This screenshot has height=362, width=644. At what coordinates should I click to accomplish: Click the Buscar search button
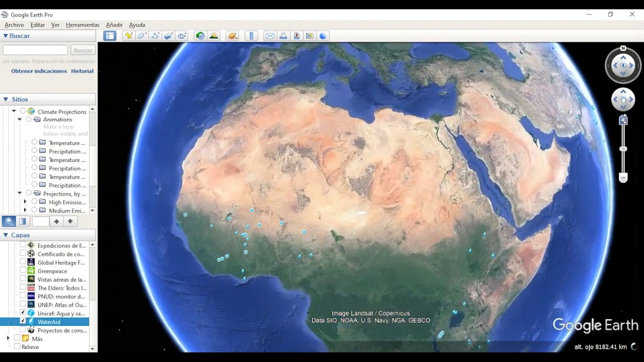click(x=83, y=50)
